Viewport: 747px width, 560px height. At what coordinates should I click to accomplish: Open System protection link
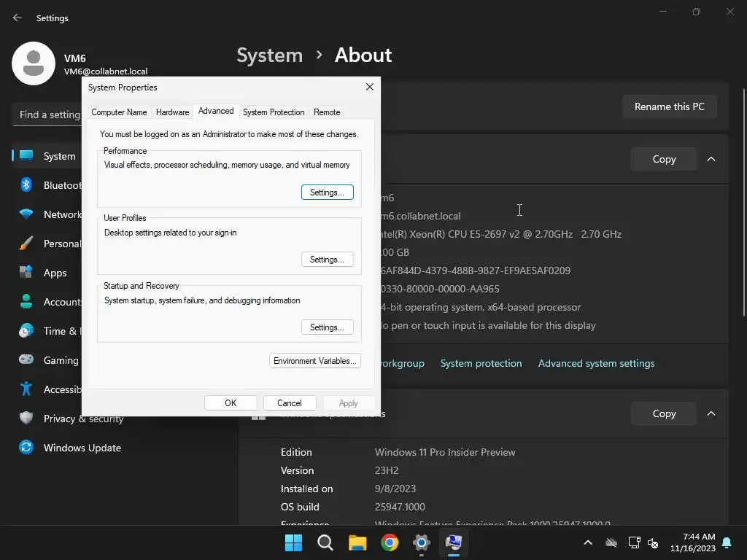pos(481,363)
